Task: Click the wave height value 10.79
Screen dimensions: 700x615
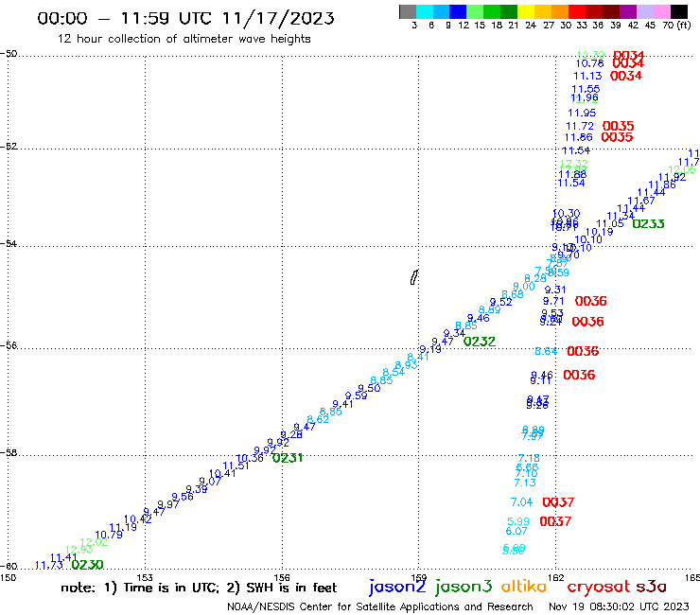Action: (109, 535)
